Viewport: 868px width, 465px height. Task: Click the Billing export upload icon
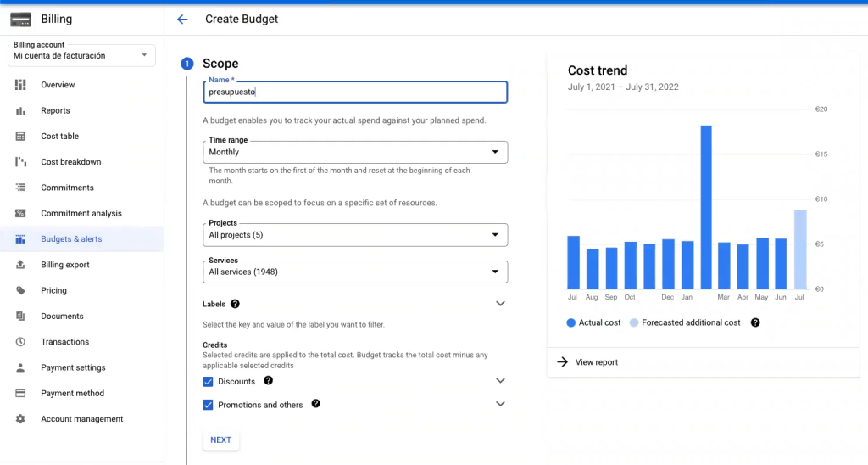(x=20, y=265)
